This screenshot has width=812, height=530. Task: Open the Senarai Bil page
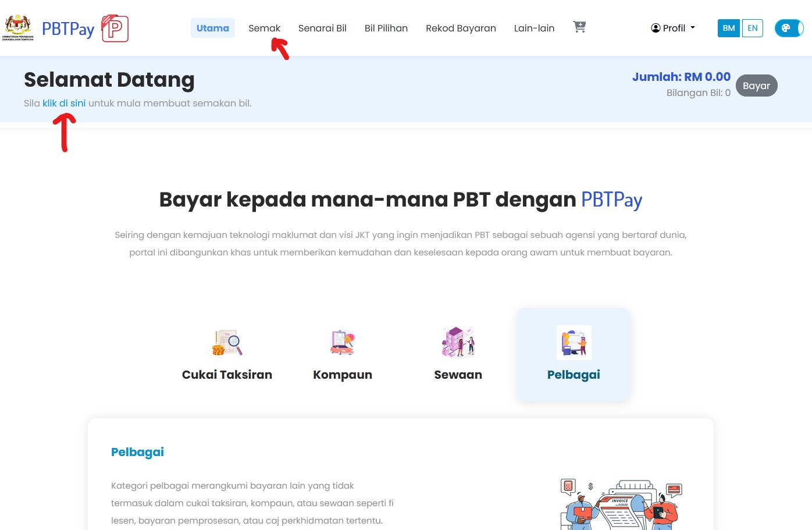322,28
